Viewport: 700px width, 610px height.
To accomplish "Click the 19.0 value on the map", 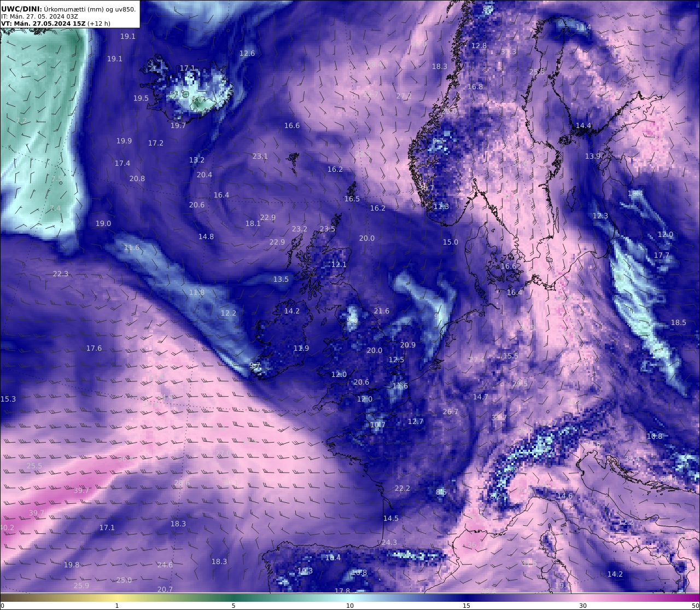I will pos(103,223).
